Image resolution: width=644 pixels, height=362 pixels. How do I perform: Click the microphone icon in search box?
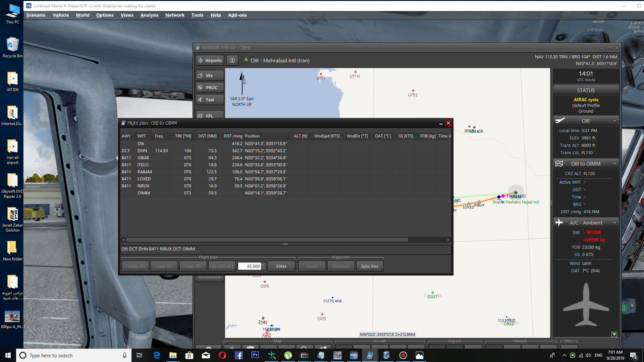click(x=124, y=355)
